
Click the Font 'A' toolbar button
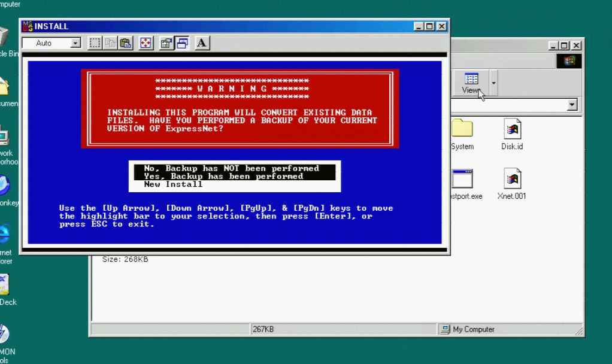click(202, 43)
